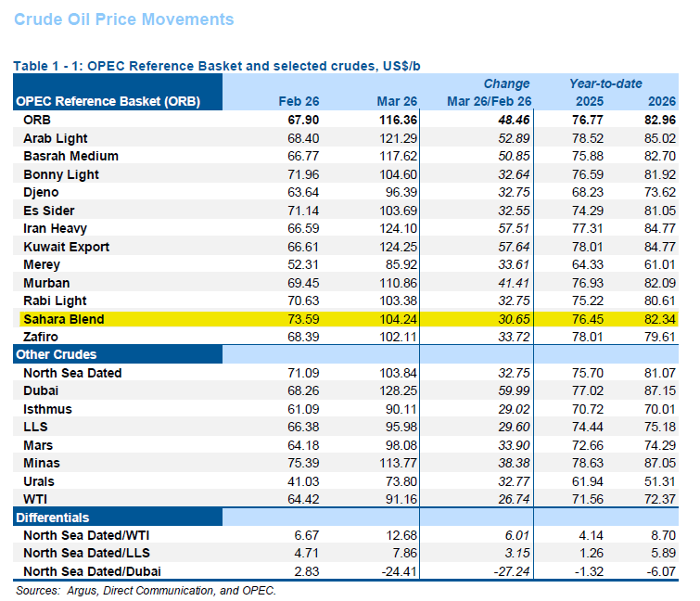Click the 'Change' column header
Image resolution: width=700 pixels, height=601 pixels.
(x=506, y=83)
